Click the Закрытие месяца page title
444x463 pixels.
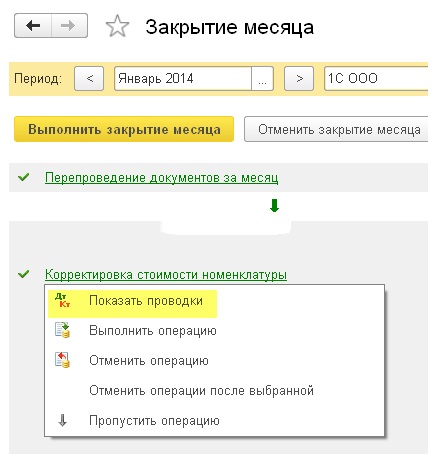click(229, 27)
